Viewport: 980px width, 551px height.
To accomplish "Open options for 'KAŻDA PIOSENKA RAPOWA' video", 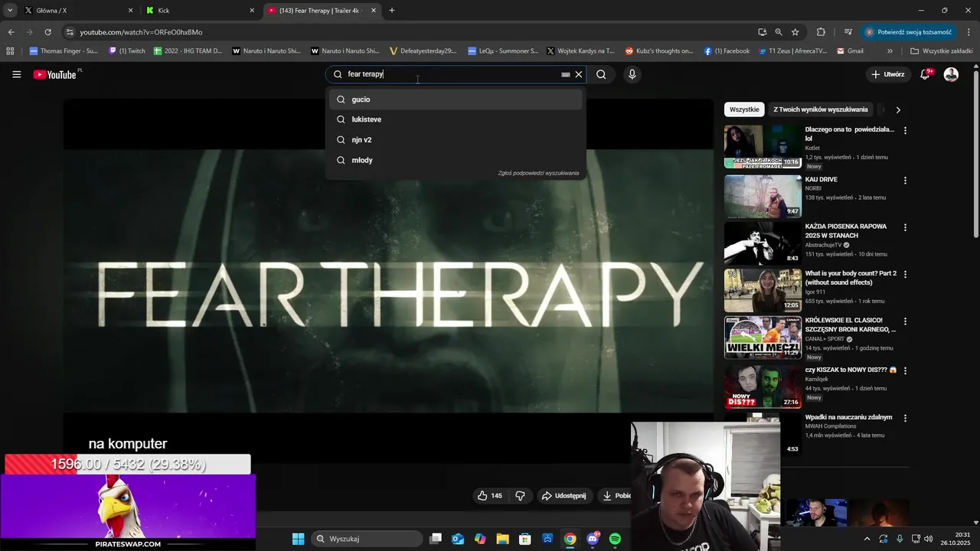I will [905, 227].
